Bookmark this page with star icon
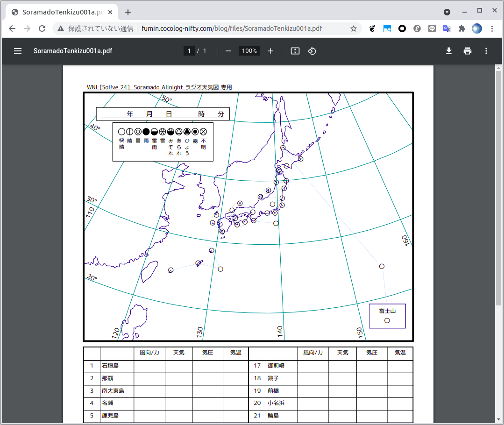 coord(353,28)
